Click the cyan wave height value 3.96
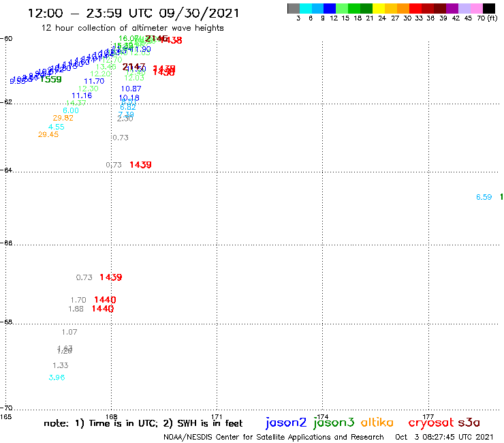This screenshot has width=504, height=443. [x=57, y=378]
